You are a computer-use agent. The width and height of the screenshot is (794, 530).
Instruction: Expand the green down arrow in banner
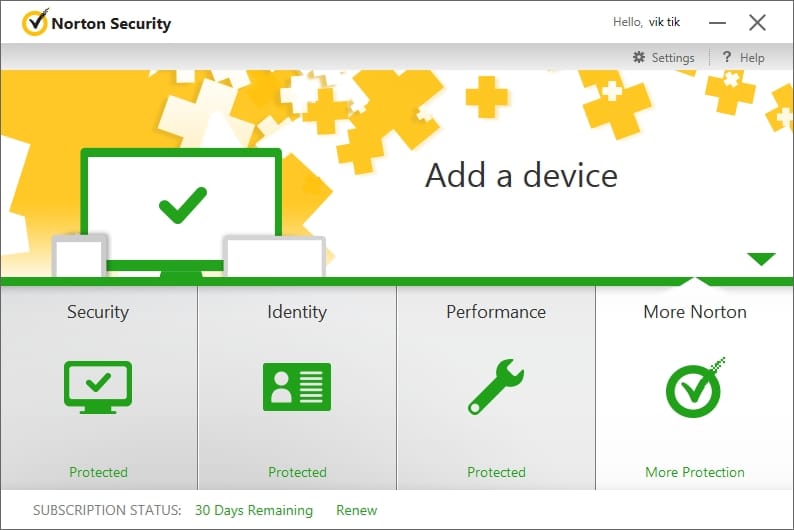(x=761, y=259)
